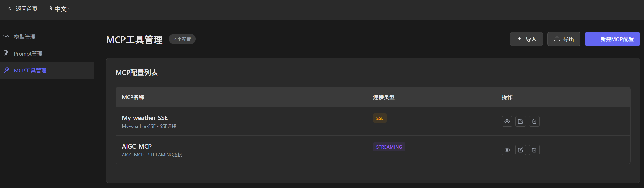Click the 2 个配置 count badge

[x=182, y=39]
